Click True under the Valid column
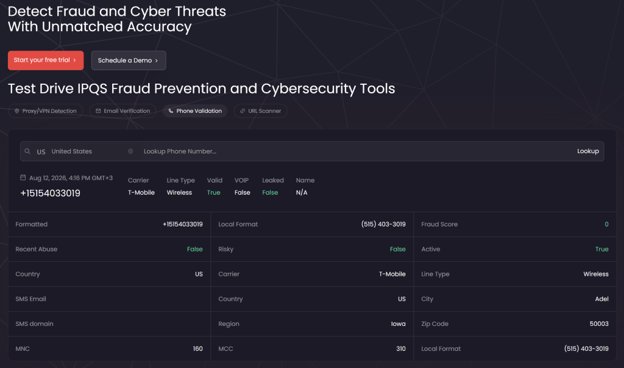 (x=213, y=193)
